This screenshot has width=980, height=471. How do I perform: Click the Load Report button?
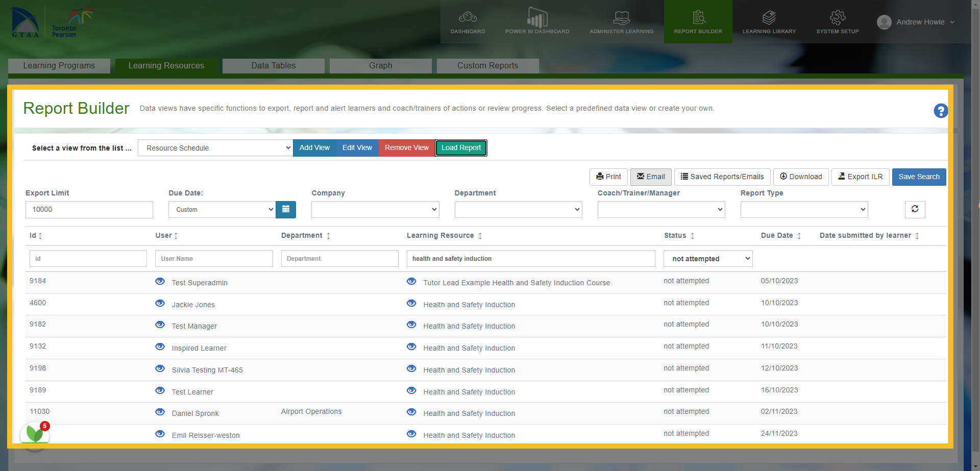(x=461, y=148)
